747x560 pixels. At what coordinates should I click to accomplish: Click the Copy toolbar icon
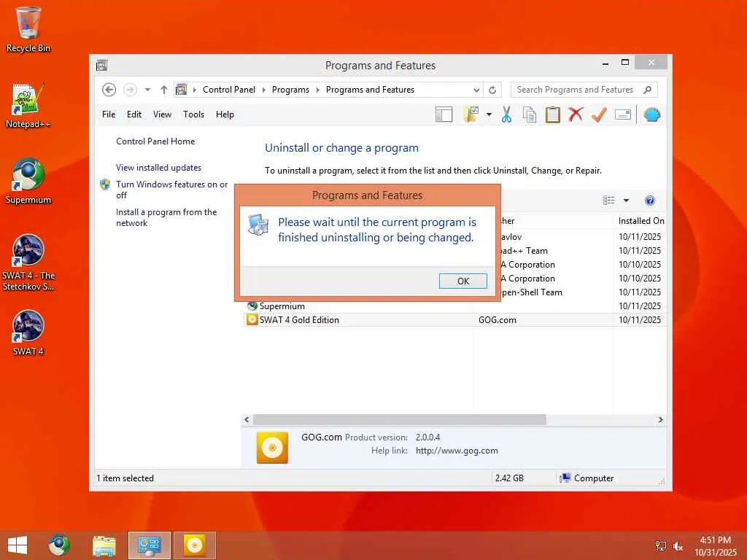point(530,114)
